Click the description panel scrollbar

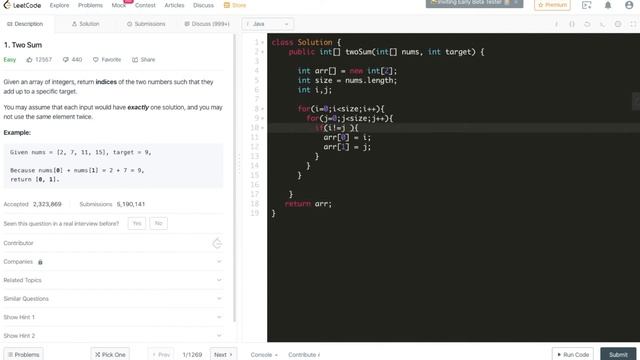click(x=234, y=178)
